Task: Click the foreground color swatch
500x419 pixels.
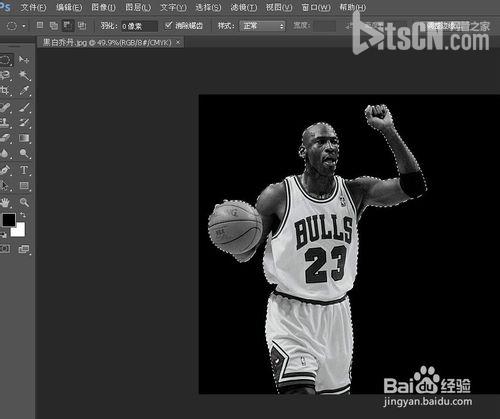Action: [x=9, y=219]
